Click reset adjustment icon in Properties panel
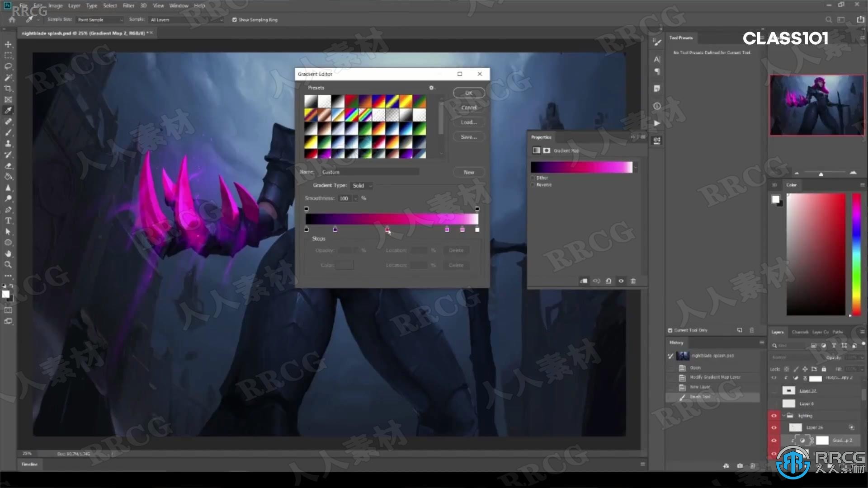The image size is (868, 488). (609, 281)
